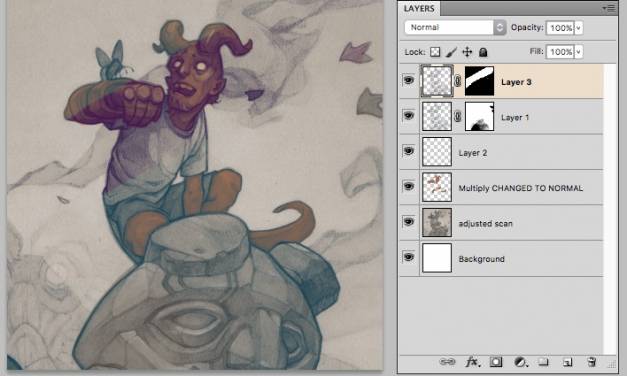The image size is (627, 376).
Task: Toggle visibility of adjusted scan layer
Action: click(x=408, y=222)
